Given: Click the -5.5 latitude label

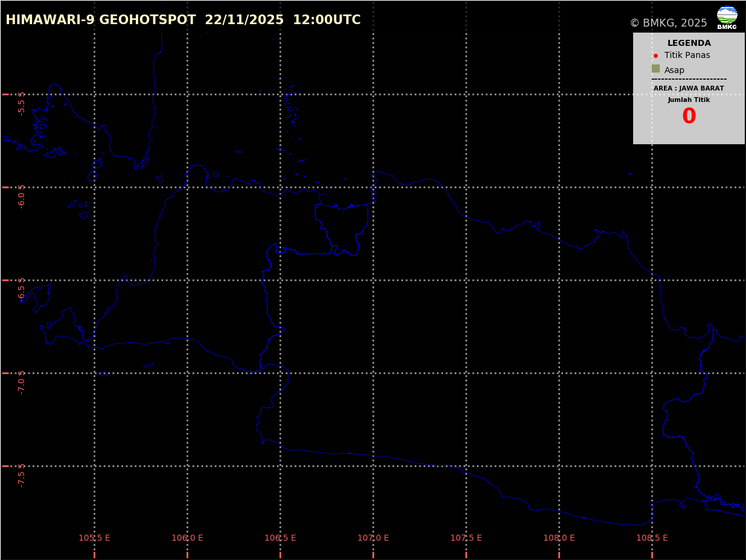Looking at the screenshot, I should click(22, 103).
